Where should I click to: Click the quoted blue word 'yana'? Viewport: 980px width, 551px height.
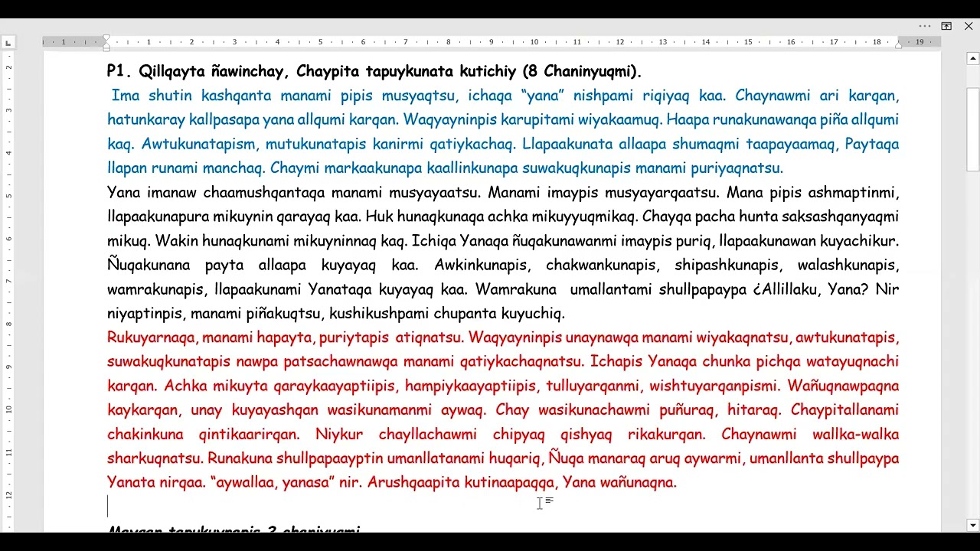tap(541, 96)
